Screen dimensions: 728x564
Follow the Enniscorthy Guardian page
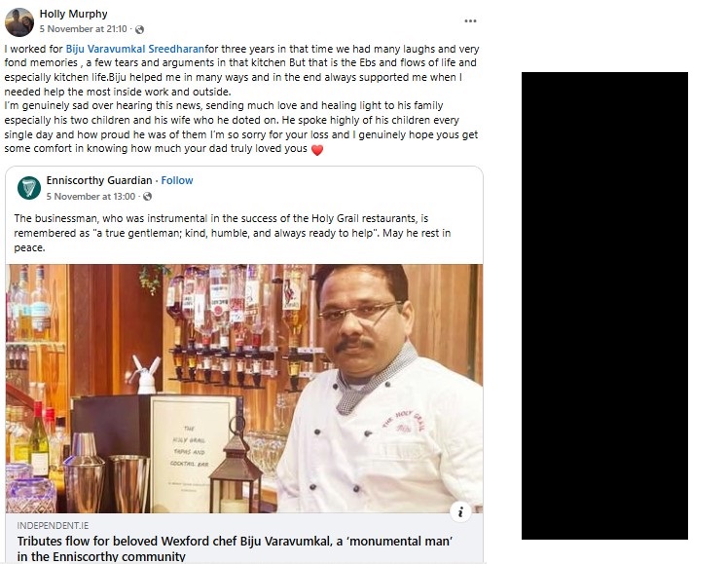coord(177,180)
